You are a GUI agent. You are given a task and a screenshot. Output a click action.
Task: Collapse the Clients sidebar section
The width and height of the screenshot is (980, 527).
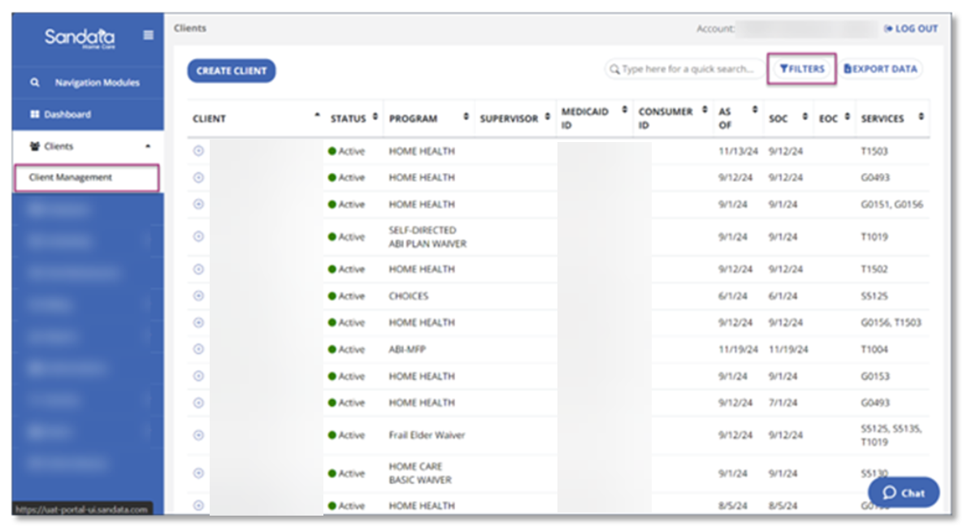tap(147, 147)
